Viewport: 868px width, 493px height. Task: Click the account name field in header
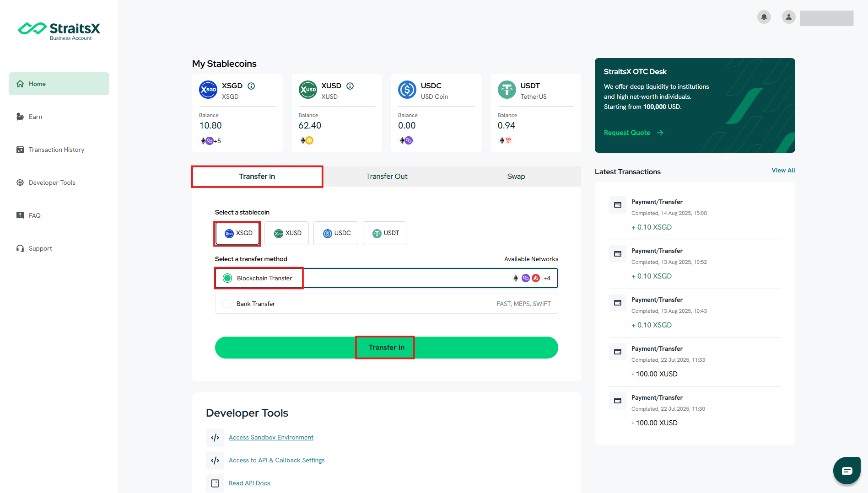coord(826,18)
